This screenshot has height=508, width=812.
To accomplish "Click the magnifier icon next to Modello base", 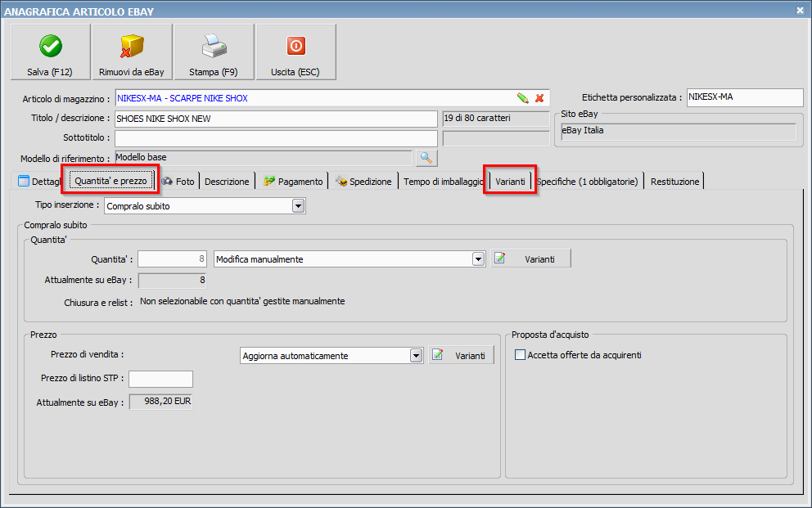I will (426, 158).
